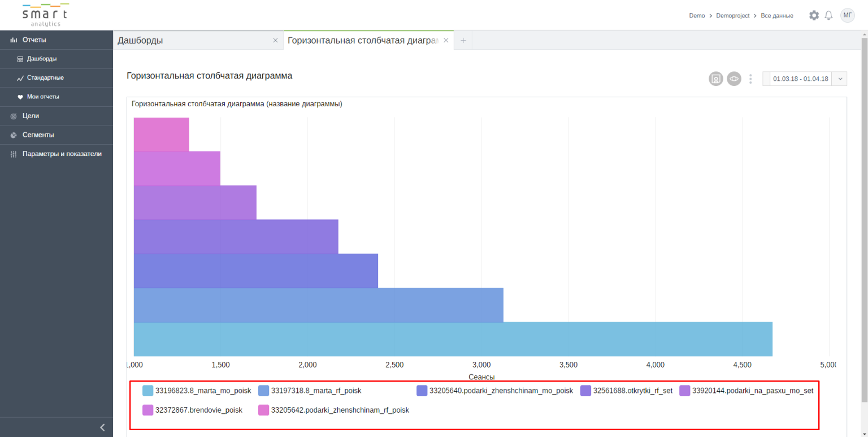The image size is (868, 437).
Task: Click the Demoproject breadcrumb link
Action: pos(732,16)
